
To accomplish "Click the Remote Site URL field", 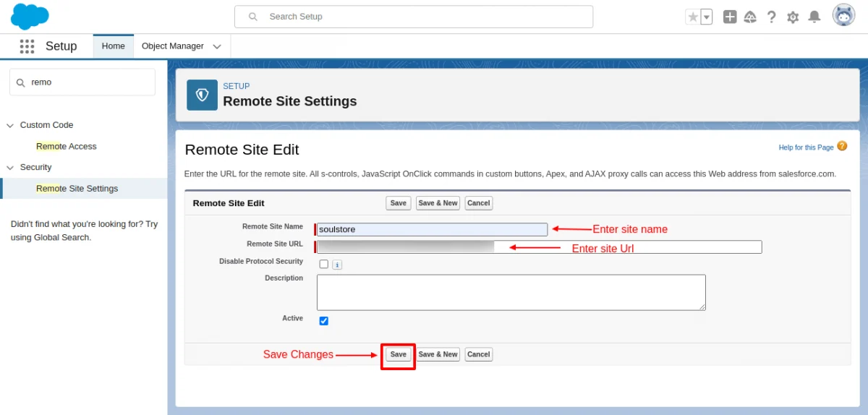I will click(x=539, y=247).
